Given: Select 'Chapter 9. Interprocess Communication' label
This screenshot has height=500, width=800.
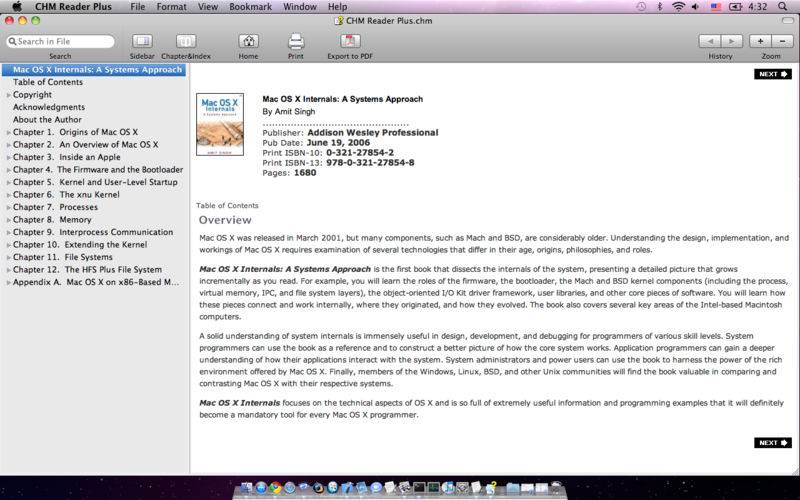Looking at the screenshot, I should point(93,232).
